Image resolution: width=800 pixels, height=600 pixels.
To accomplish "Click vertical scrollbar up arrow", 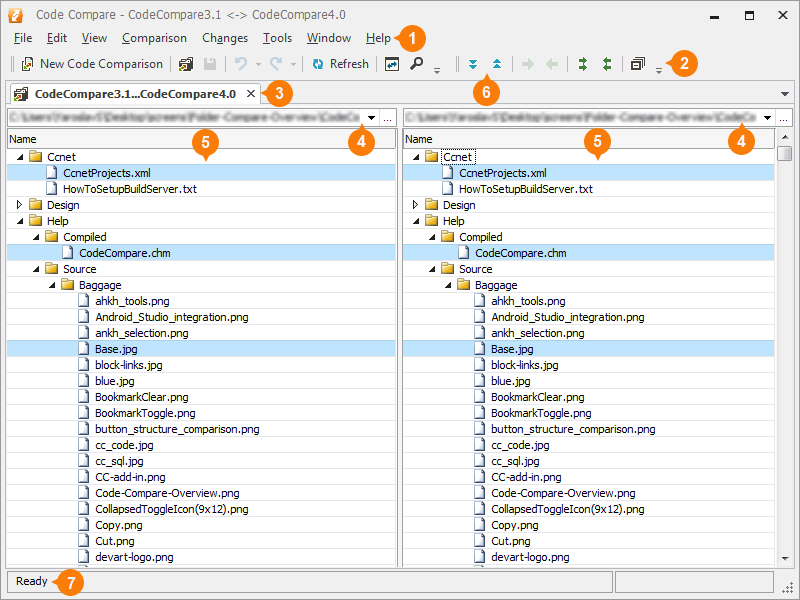I will click(785, 137).
